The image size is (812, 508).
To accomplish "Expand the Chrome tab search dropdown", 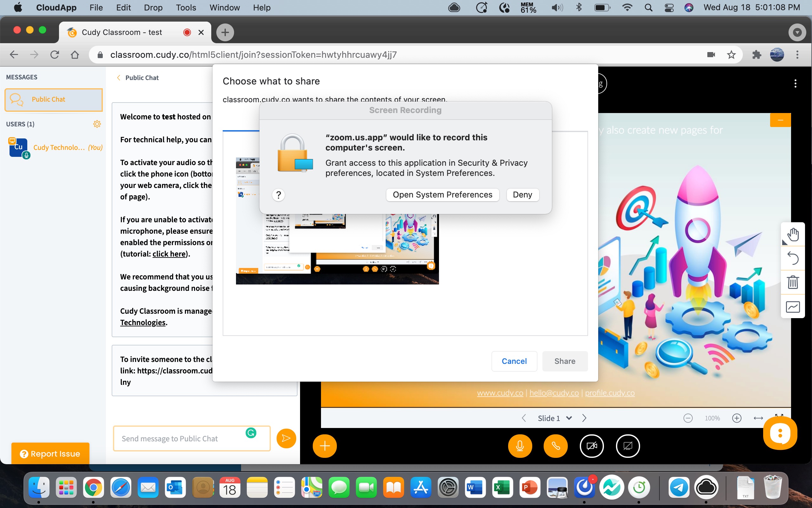I will coord(797,32).
